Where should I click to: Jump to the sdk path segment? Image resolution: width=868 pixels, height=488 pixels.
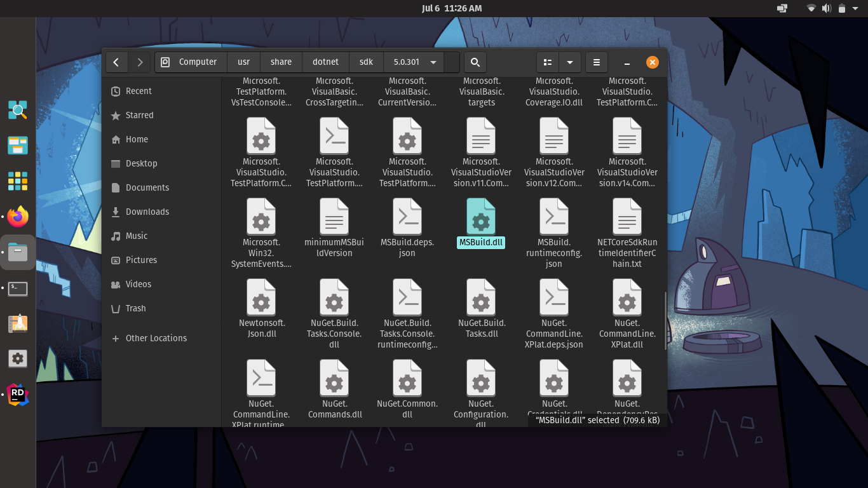coord(366,62)
